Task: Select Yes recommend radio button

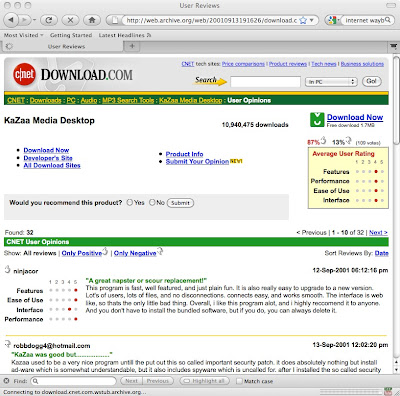Action: pos(130,202)
